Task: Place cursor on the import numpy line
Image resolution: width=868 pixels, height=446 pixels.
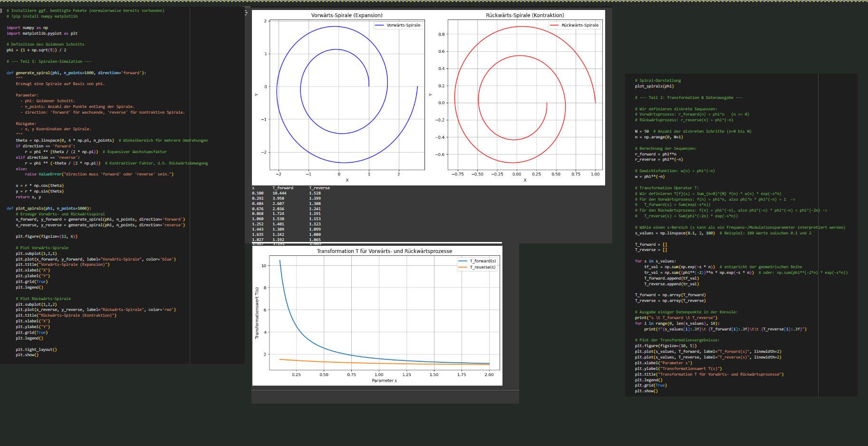Action: (x=27, y=28)
